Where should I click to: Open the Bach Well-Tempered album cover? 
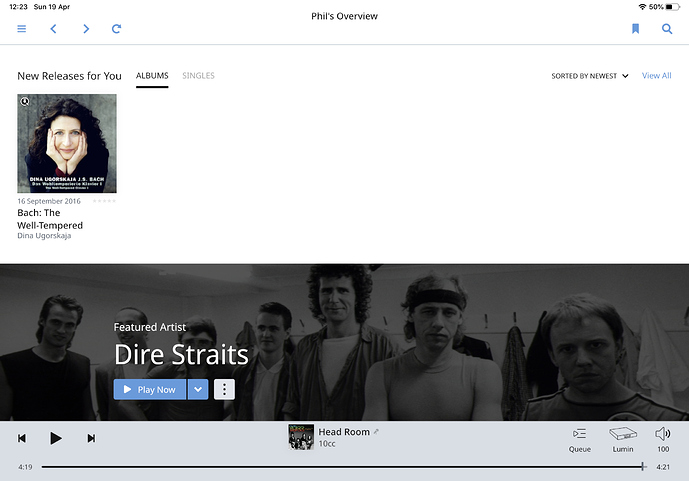coord(67,143)
